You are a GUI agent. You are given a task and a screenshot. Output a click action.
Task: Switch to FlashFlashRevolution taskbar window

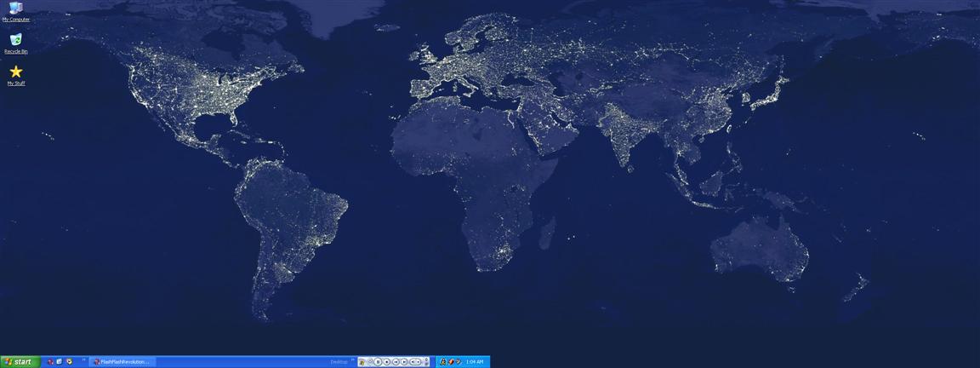click(x=122, y=362)
